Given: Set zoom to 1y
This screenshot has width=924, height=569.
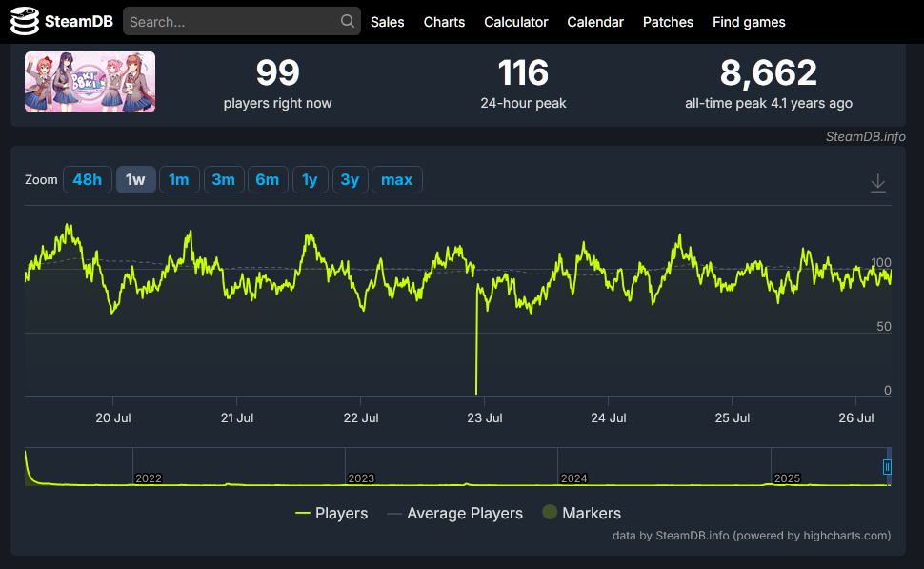Looking at the screenshot, I should 310,180.
